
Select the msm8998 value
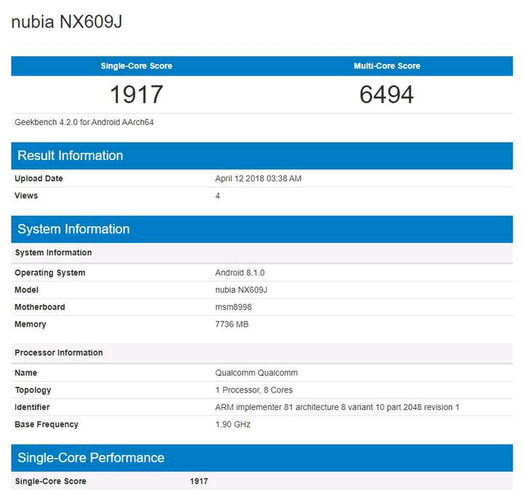tap(233, 307)
